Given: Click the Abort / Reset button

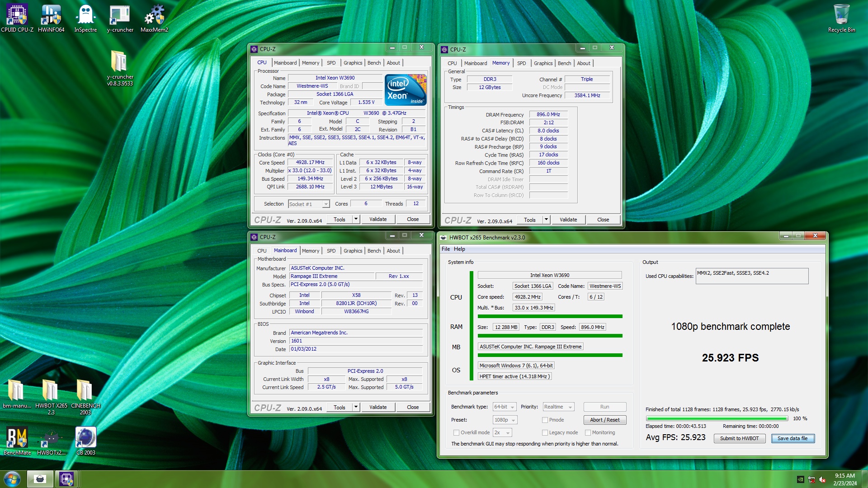Looking at the screenshot, I should tap(605, 420).
